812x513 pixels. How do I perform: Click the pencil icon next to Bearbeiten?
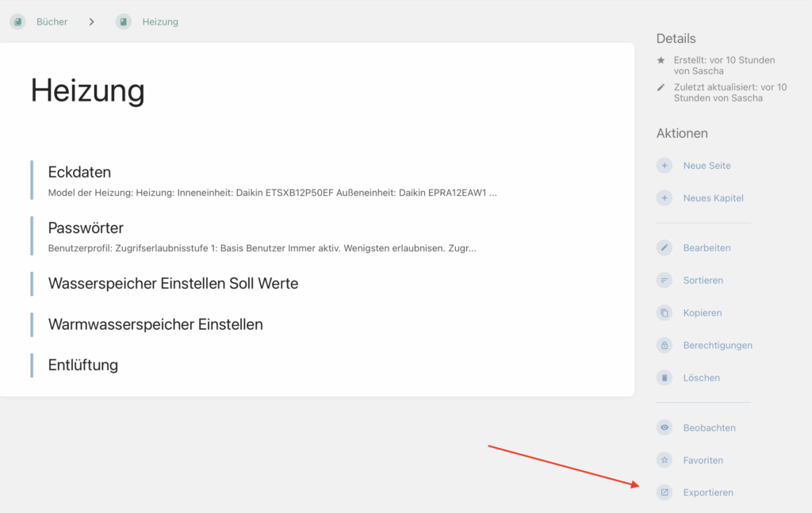click(x=665, y=248)
